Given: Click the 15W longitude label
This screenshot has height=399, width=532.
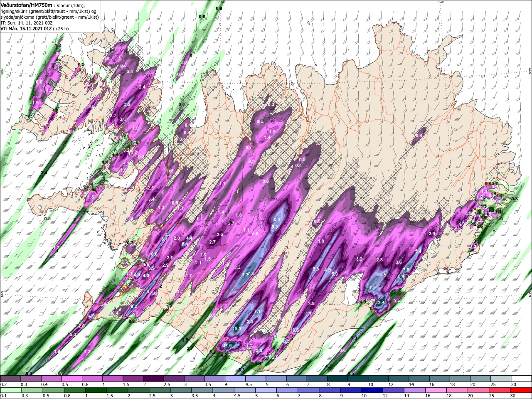Looking at the screenshot, I should [440, 2].
